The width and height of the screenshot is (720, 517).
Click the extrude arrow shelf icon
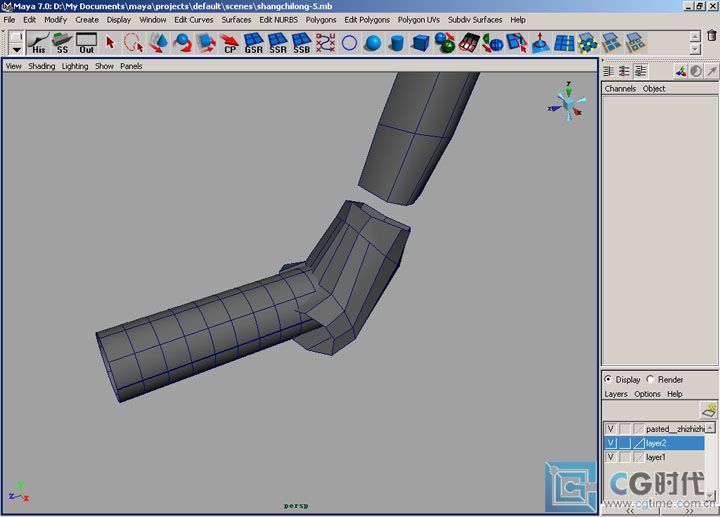click(540, 43)
